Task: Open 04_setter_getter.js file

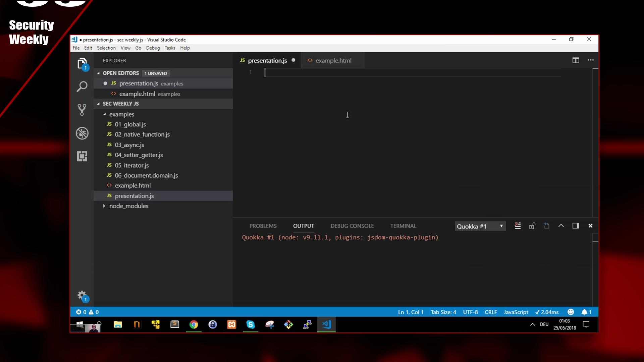Action: (x=163, y=155)
